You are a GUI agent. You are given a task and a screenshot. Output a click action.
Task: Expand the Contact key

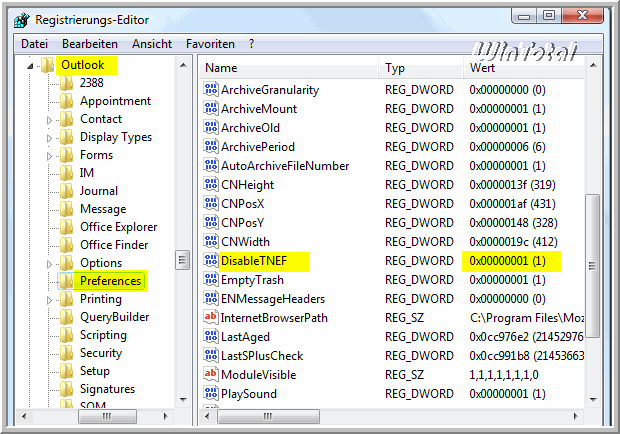click(x=49, y=120)
